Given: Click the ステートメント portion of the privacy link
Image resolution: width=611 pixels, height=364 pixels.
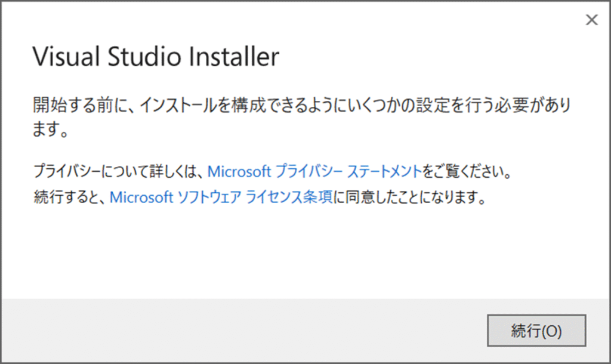Looking at the screenshot, I should click(384, 171).
